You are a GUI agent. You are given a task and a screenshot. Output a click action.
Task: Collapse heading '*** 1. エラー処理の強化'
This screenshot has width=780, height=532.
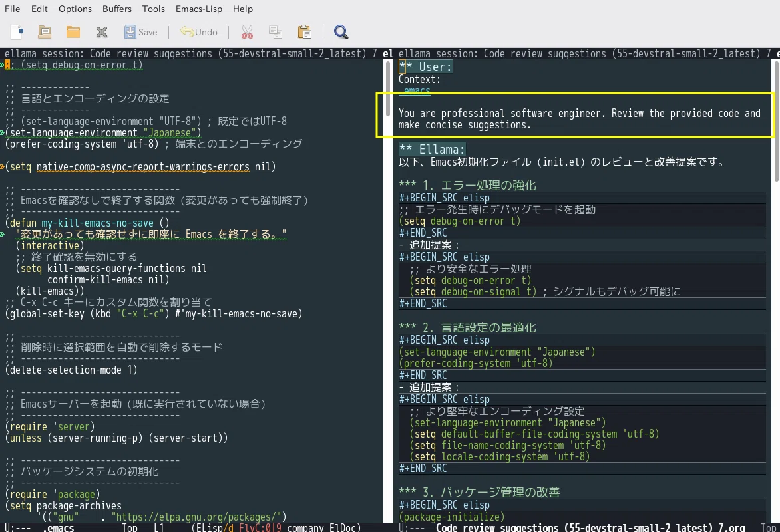click(467, 186)
